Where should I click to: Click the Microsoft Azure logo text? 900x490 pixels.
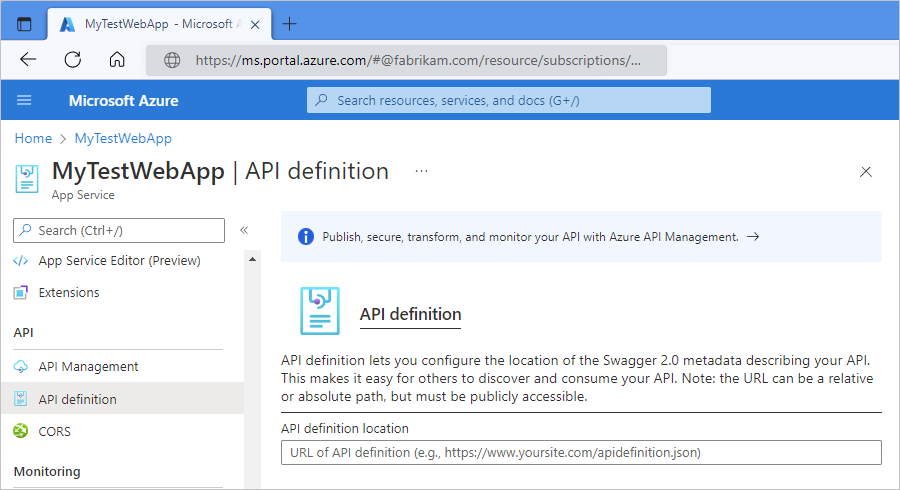[123, 100]
